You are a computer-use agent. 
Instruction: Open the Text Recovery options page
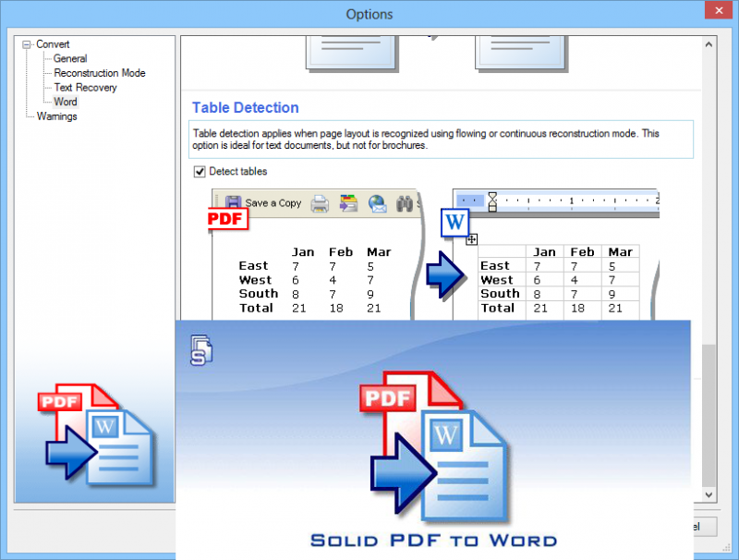[x=85, y=88]
